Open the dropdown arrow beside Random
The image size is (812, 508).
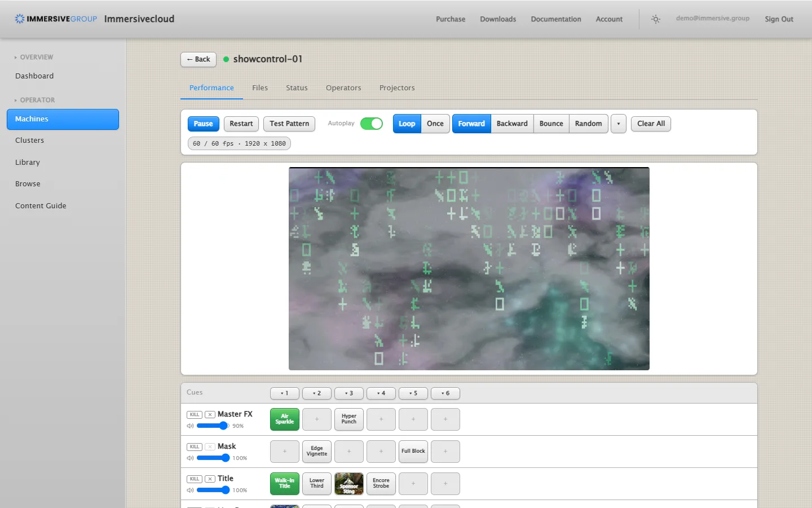point(619,124)
